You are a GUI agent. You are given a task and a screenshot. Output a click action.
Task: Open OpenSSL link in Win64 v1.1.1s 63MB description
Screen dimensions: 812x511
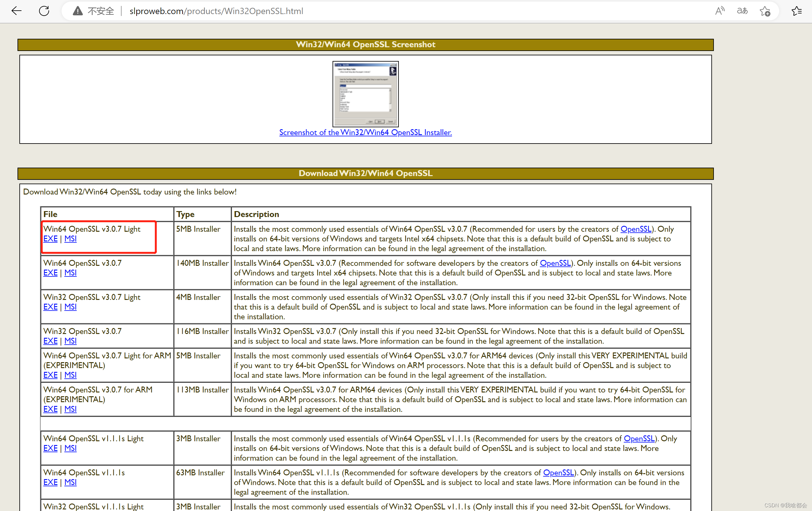(559, 472)
